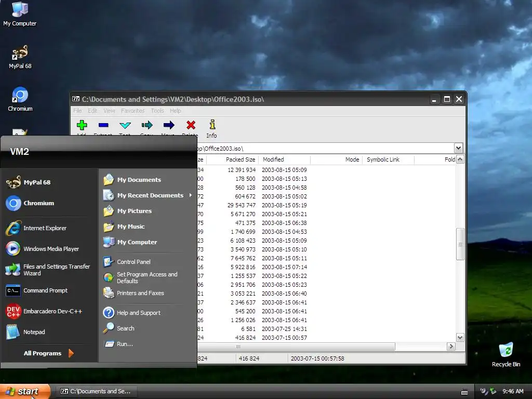The image size is (532, 399).
Task: Sort by Packed Size column header
Action: pyautogui.click(x=232, y=159)
